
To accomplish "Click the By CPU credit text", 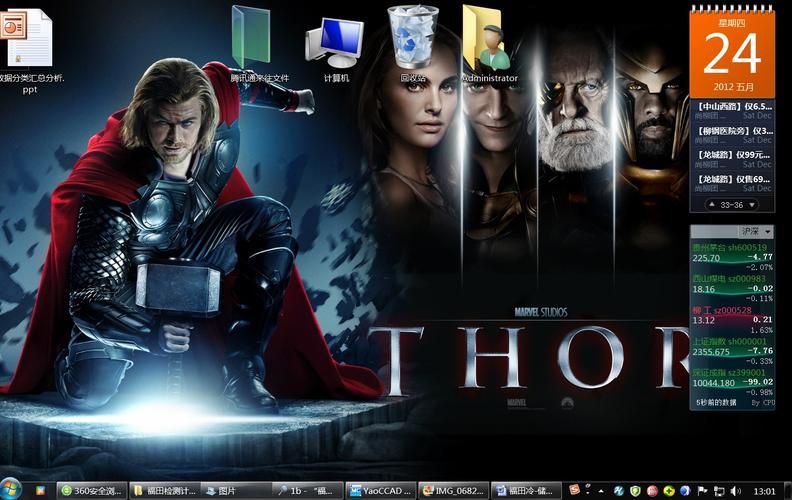I will 763,403.
